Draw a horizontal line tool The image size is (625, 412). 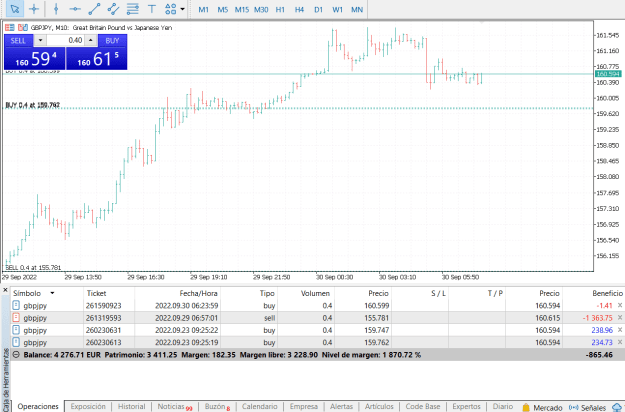(75, 9)
